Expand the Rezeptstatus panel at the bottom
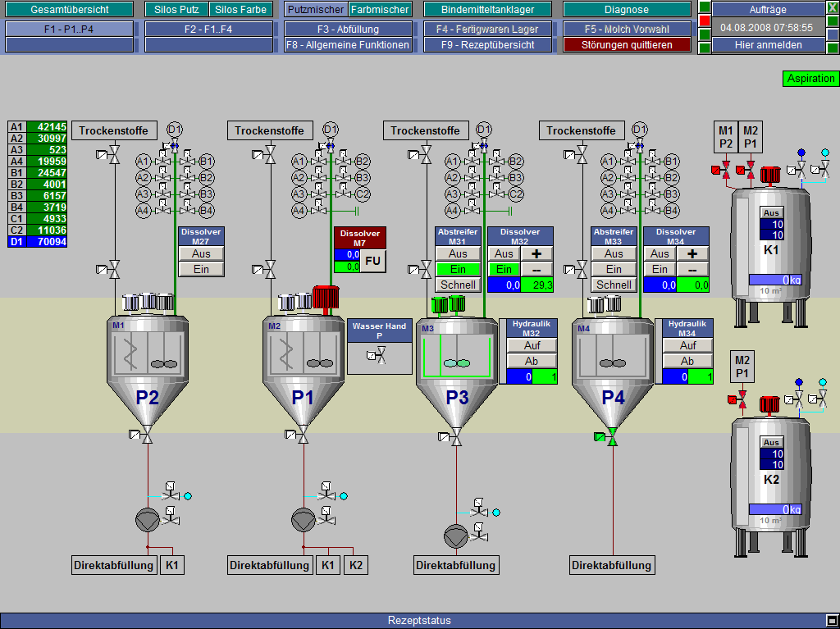Screen dimensions: 840x629 coord(831,621)
